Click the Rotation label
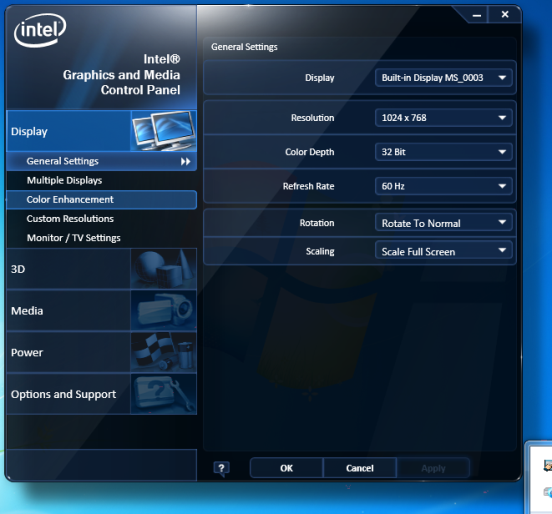Image resolution: width=552 pixels, height=514 pixels. tap(317, 222)
